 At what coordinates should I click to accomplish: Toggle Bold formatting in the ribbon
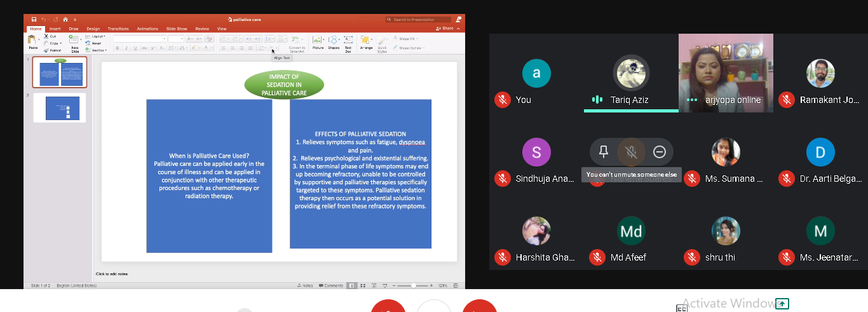(118, 48)
